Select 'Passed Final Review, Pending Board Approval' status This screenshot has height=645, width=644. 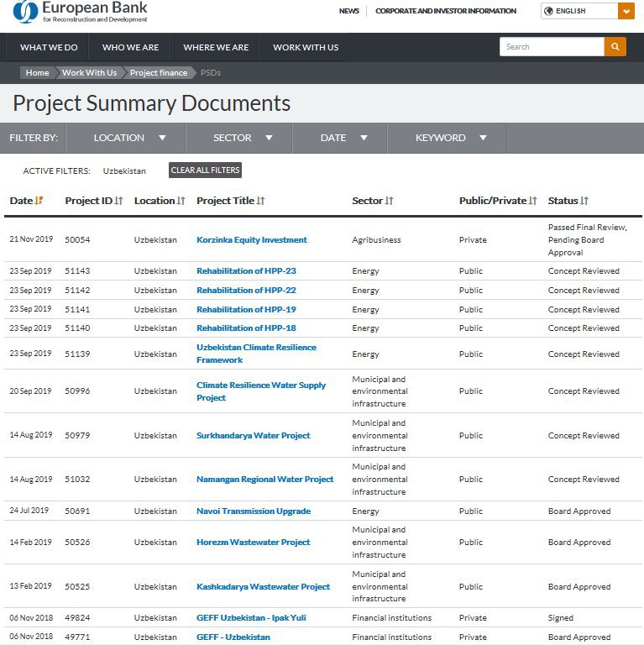(587, 240)
